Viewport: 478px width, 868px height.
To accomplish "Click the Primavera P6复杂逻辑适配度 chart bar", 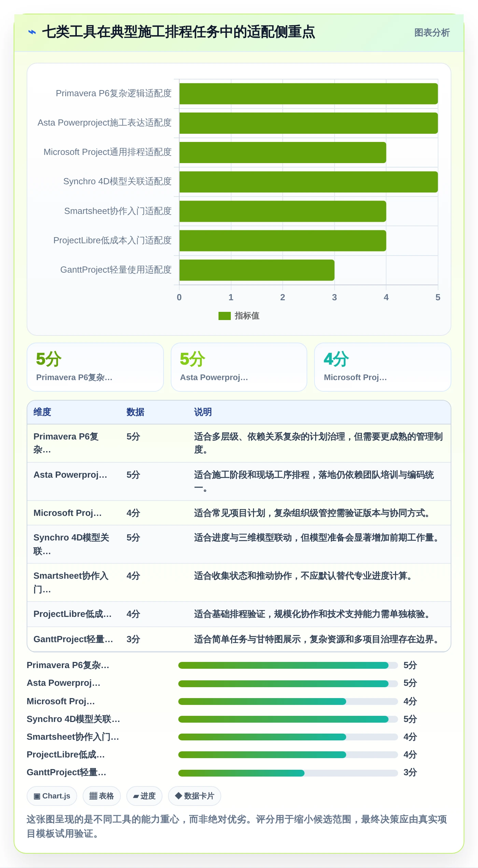I will [308, 94].
